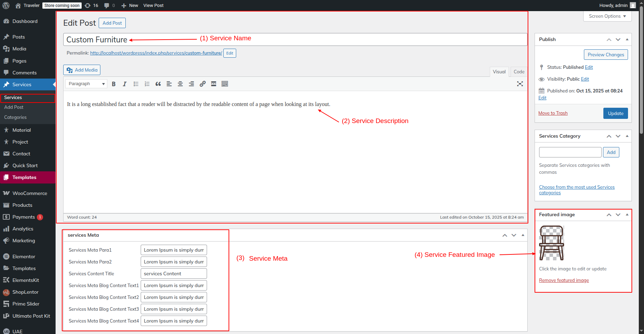This screenshot has height=334, width=644.
Task: Click the Update button
Action: pyautogui.click(x=615, y=113)
